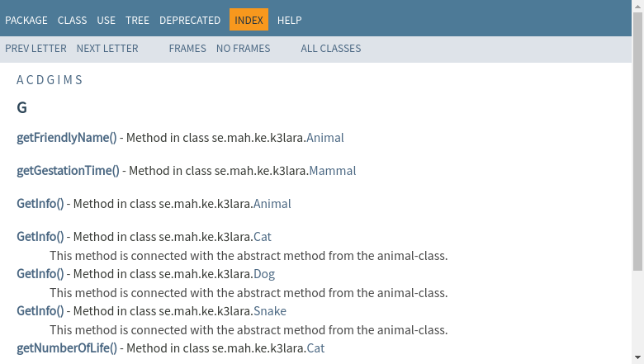
Task: Open the Snake class link
Action: [x=270, y=311]
